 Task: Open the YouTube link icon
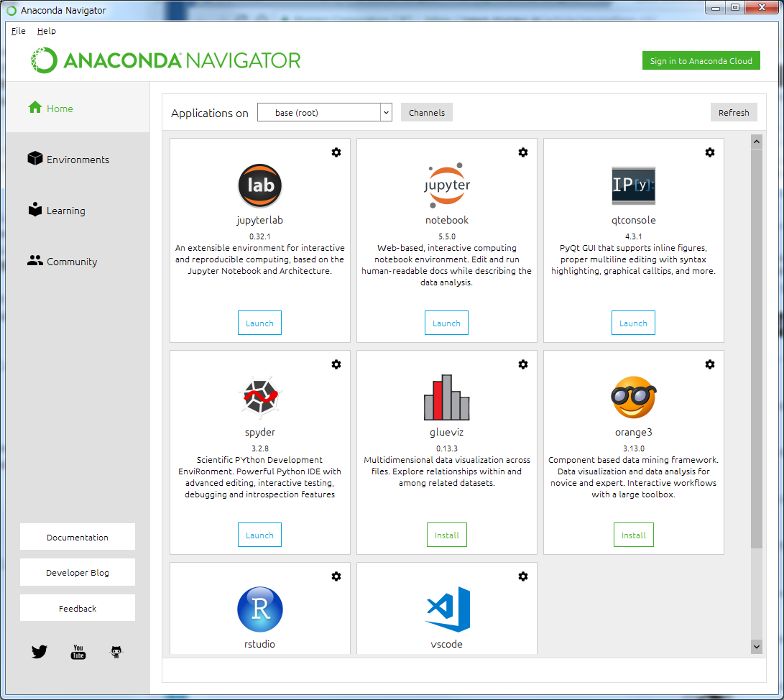click(78, 652)
